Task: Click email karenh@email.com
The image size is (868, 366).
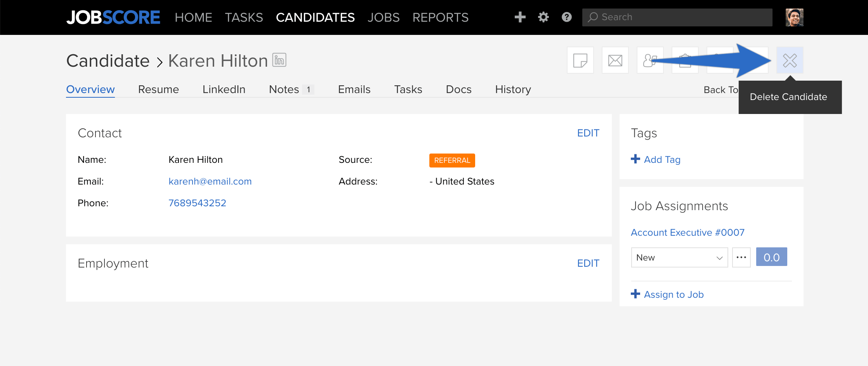Action: point(210,181)
